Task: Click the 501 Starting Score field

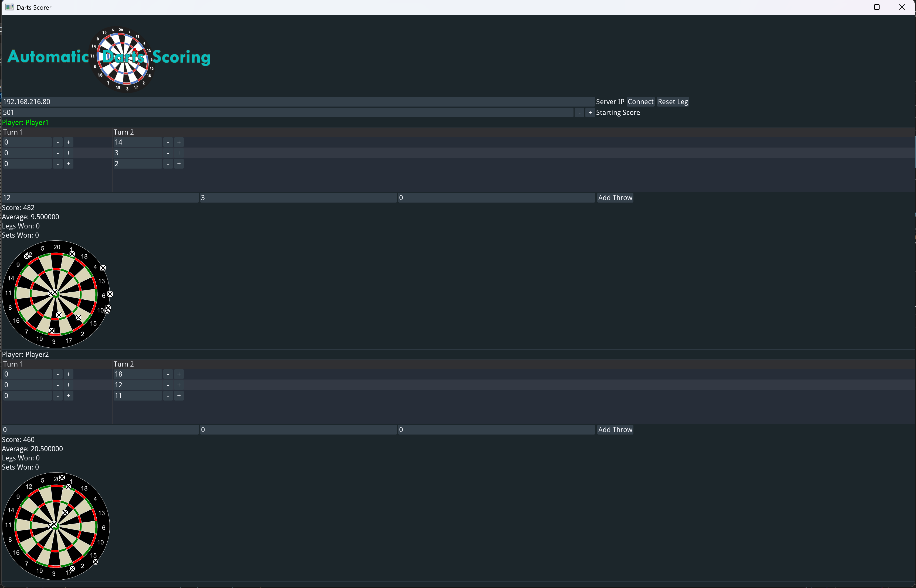Action: [287, 113]
